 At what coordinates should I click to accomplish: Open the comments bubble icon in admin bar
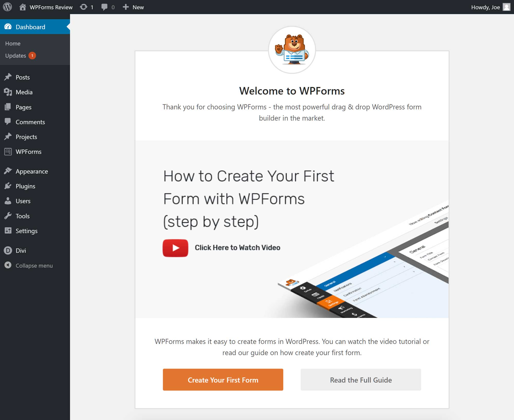click(104, 7)
